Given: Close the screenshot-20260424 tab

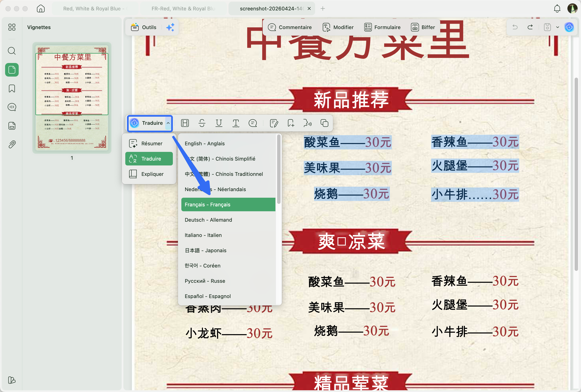Looking at the screenshot, I should pos(309,8).
